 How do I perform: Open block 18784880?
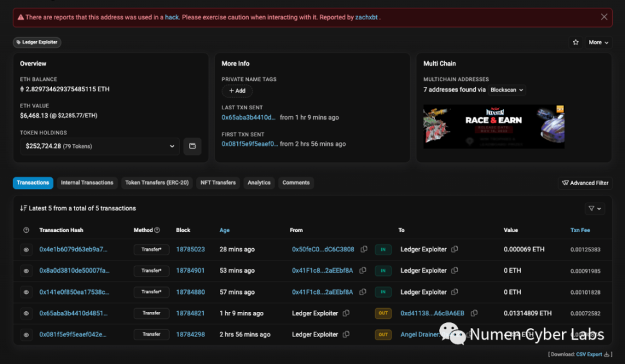(190, 292)
